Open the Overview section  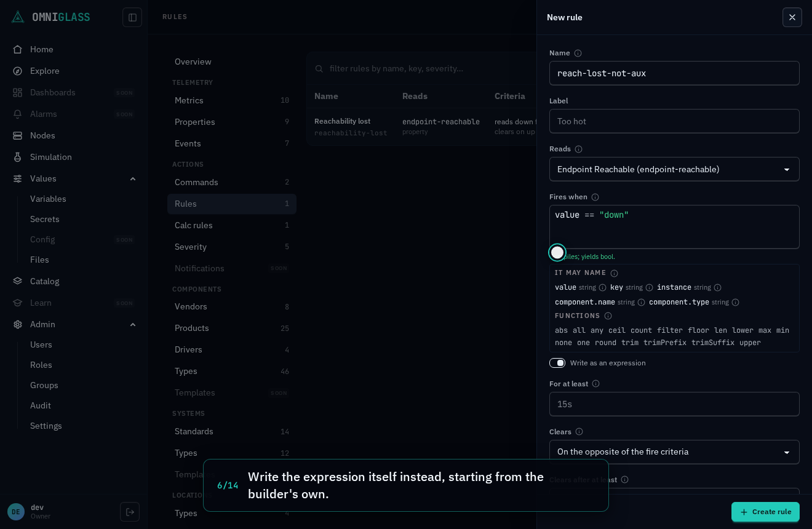click(x=232, y=62)
